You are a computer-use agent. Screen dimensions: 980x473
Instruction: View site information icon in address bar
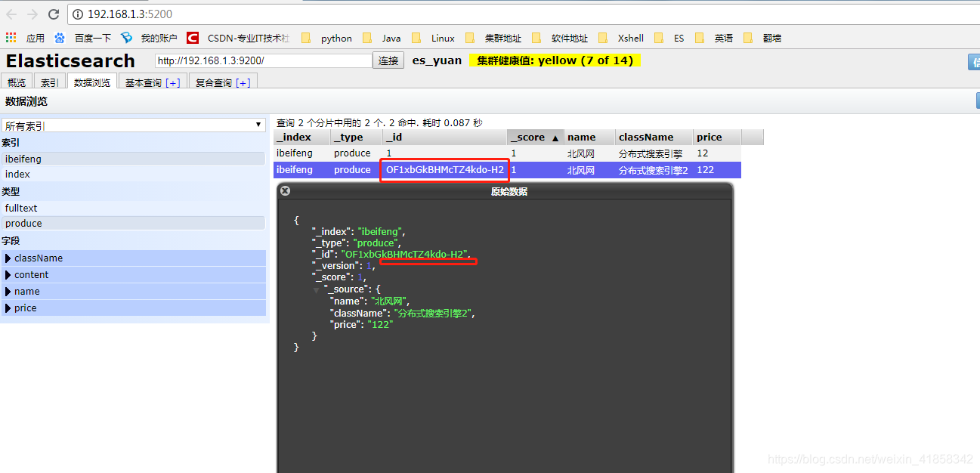point(79,14)
